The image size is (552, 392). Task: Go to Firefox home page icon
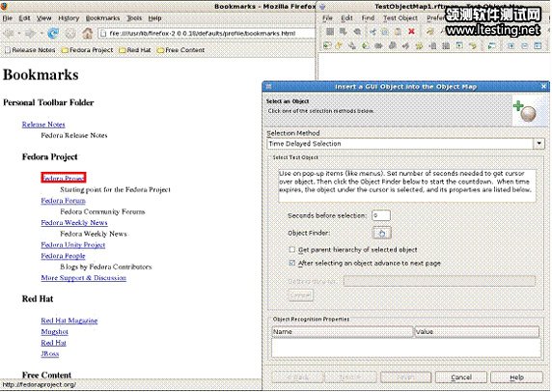87,34
